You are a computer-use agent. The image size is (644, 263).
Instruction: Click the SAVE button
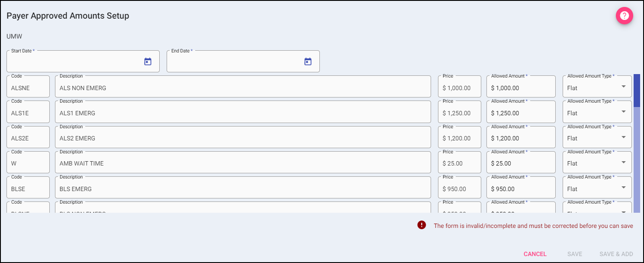[x=575, y=254]
